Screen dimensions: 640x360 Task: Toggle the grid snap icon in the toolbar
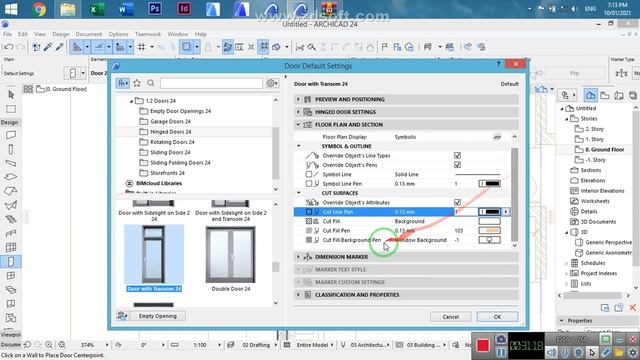(x=142, y=47)
